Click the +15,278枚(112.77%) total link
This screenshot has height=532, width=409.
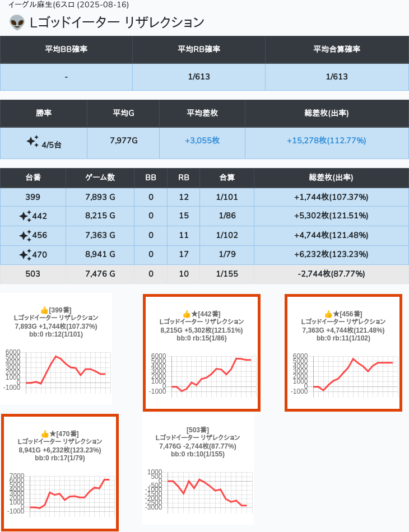pyautogui.click(x=326, y=140)
